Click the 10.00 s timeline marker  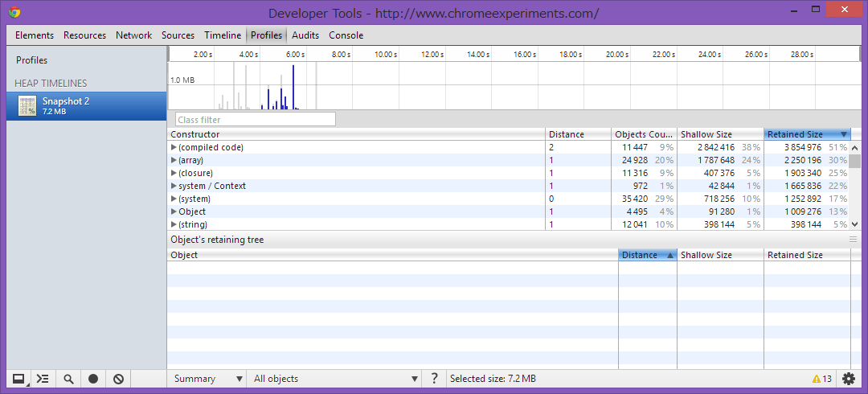pos(385,55)
